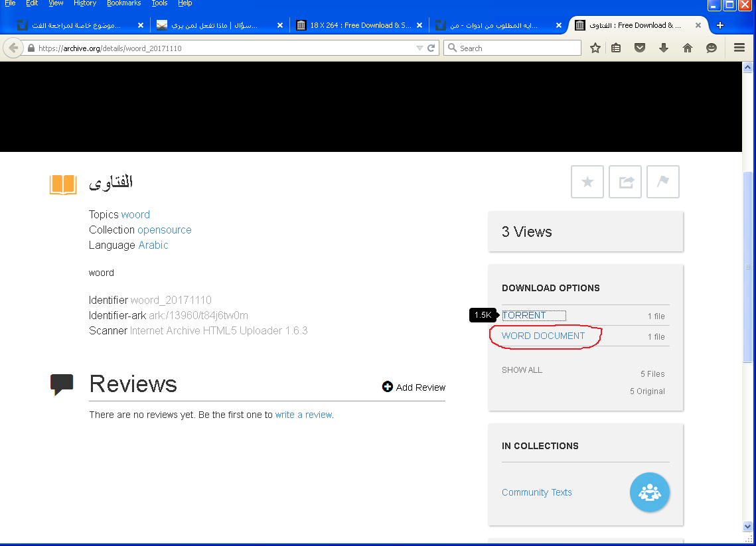
Task: Favorite this archive item with star button
Action: tap(587, 182)
